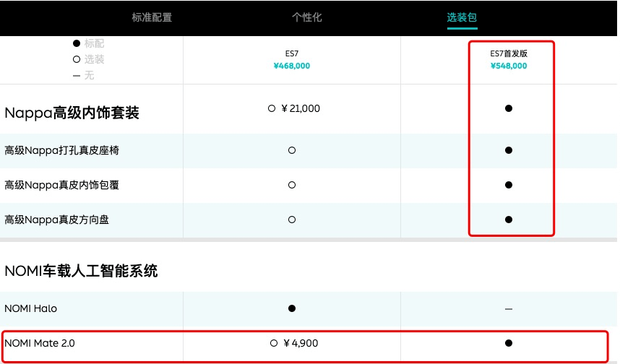Click the 高级Nappa真皮内饰包覆 row label
Screen dimensions: 620x364
coord(61,185)
